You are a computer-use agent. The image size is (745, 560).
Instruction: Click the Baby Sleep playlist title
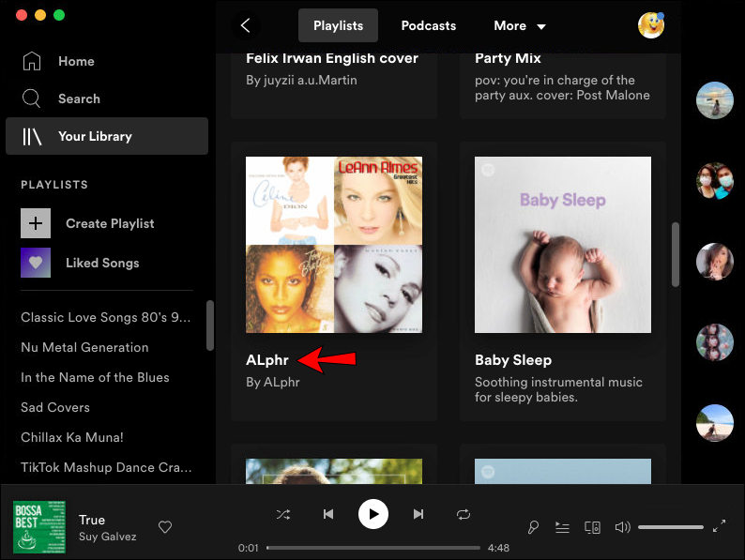click(513, 360)
